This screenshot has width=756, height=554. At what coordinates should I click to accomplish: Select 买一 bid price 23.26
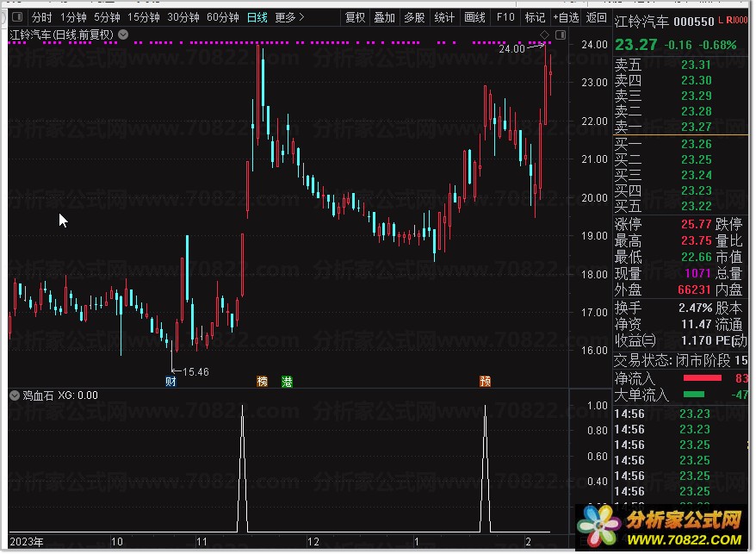[697, 144]
